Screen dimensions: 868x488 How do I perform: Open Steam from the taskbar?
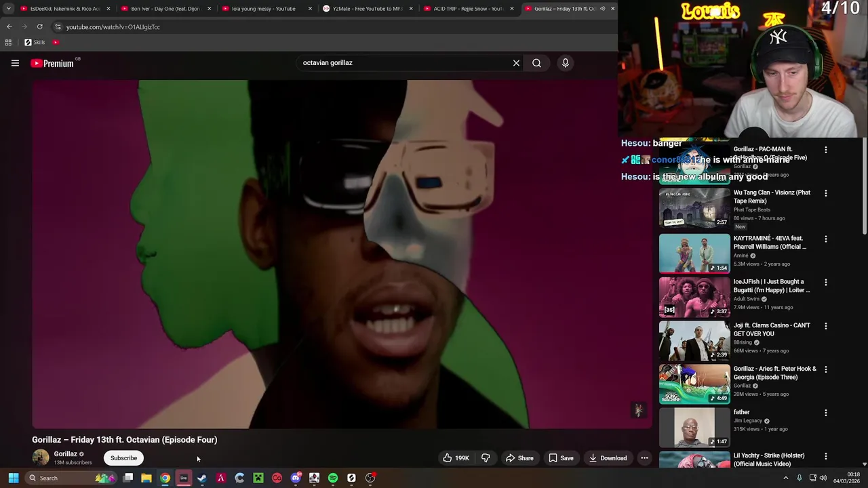[x=202, y=478]
